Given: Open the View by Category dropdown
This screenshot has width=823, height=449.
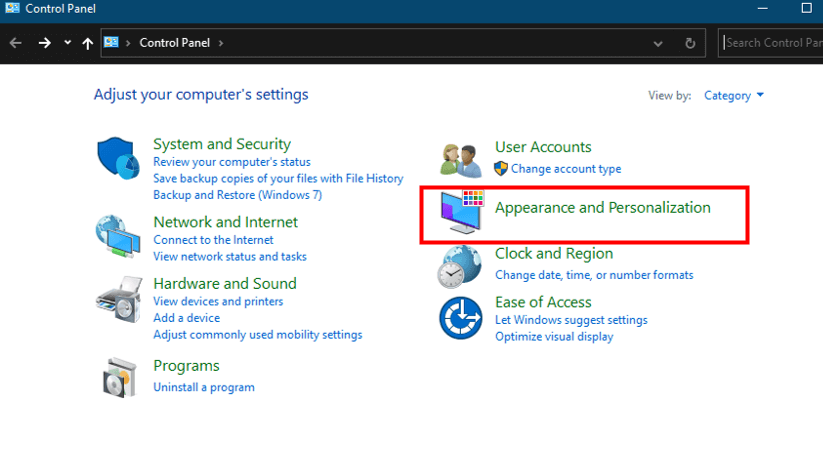Looking at the screenshot, I should pyautogui.click(x=734, y=96).
